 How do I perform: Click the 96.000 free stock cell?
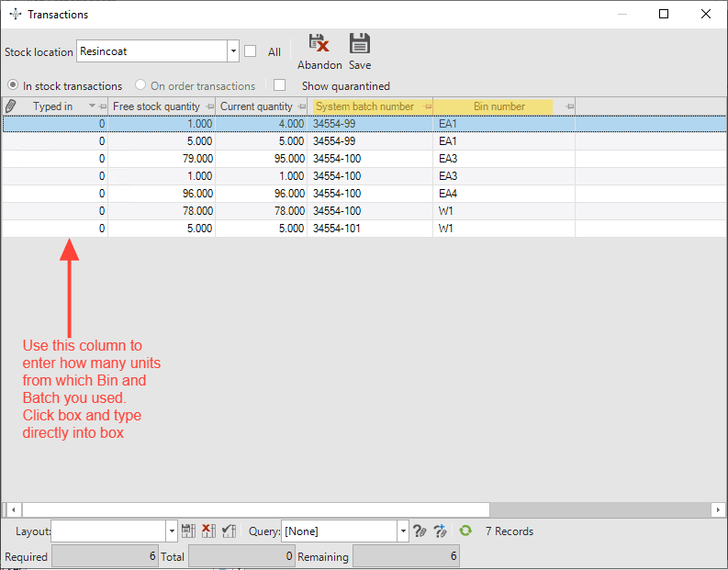pos(162,194)
